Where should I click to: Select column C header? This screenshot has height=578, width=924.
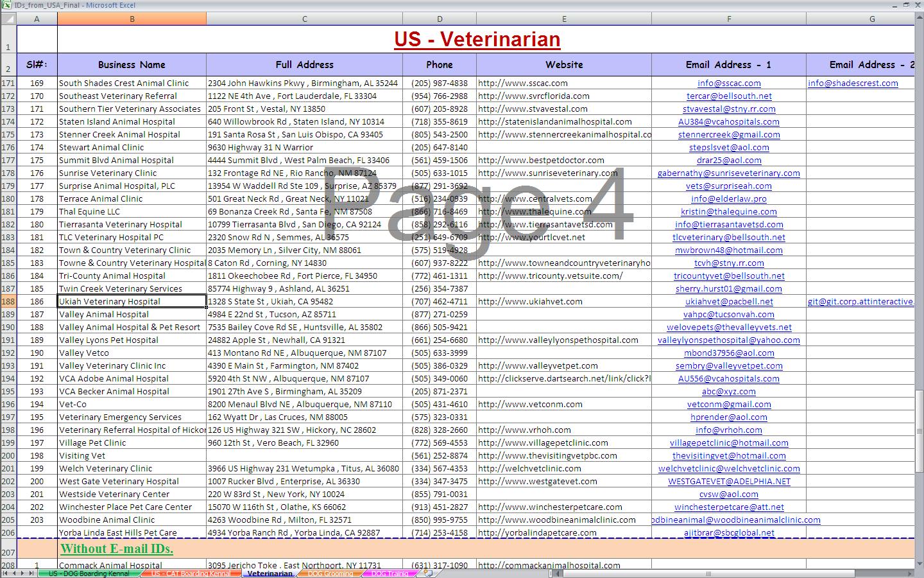tap(304, 19)
